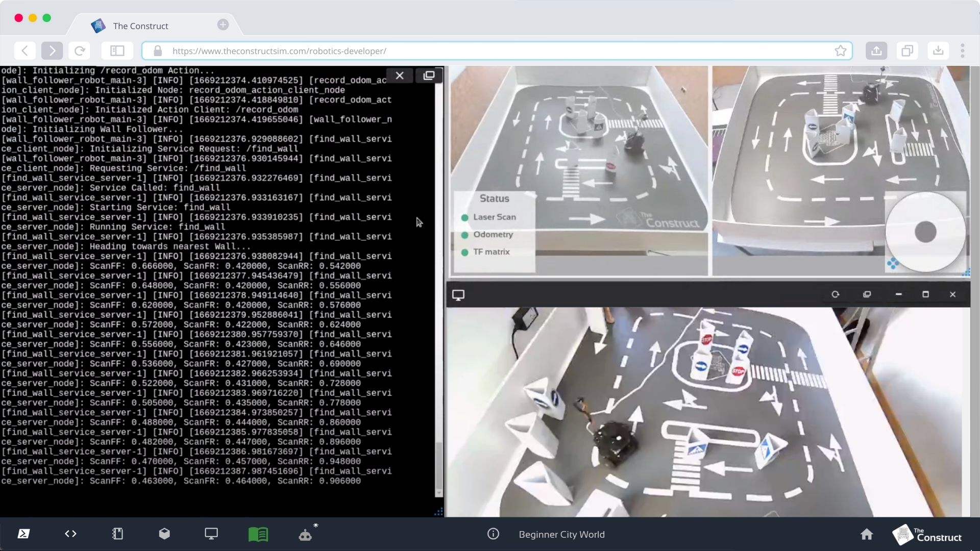Click the macOS green fullscreen button

click(x=47, y=18)
